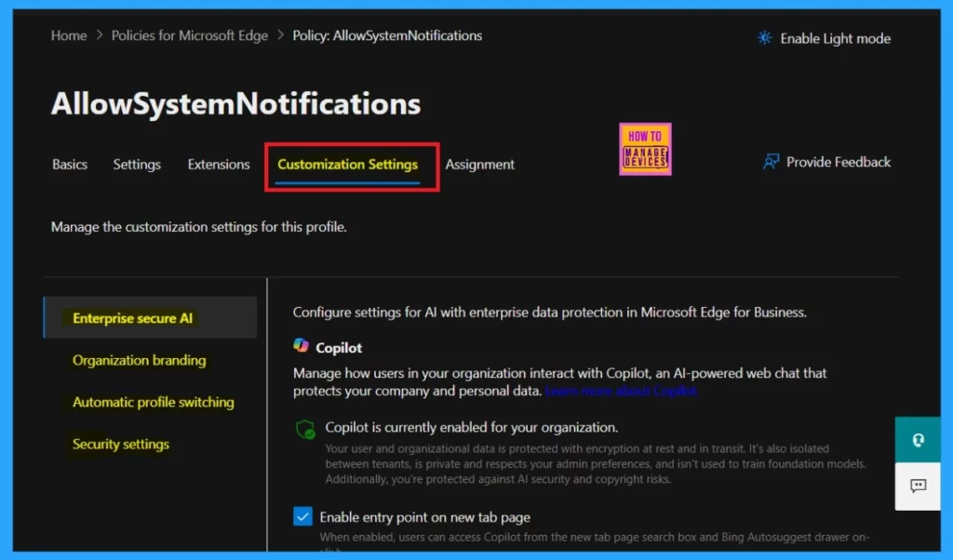Screen dimensions: 953x560
Task: Select Enterprise secure AI in sidebar
Action: tap(151, 317)
